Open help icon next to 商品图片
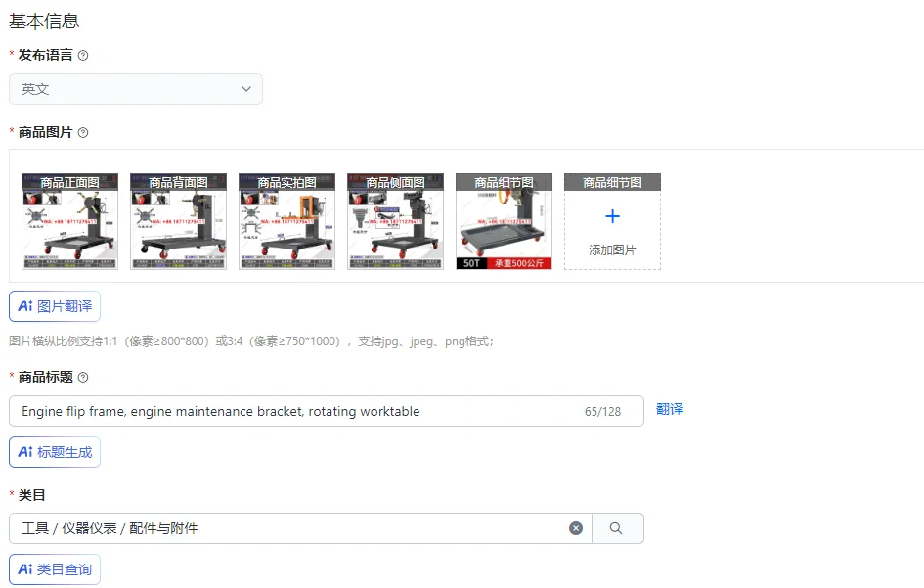924x588 pixels. (83, 133)
